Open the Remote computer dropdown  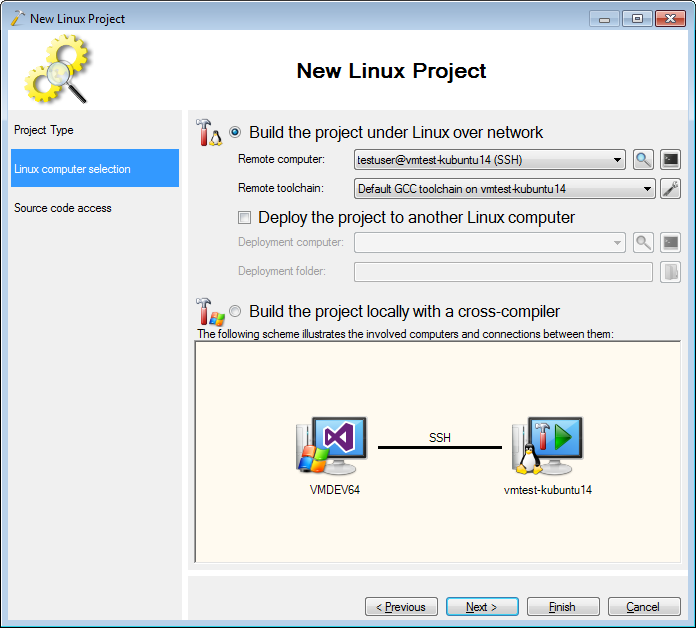click(x=490, y=160)
